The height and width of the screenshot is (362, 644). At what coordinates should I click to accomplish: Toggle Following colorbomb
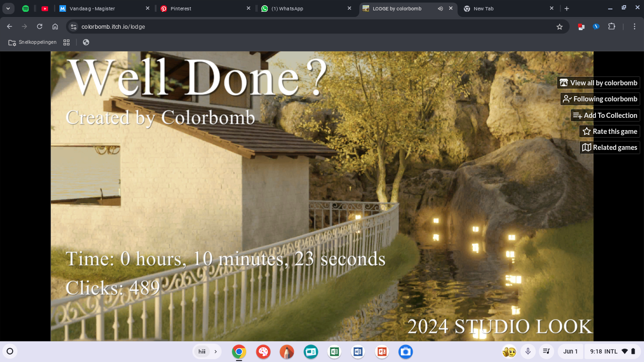click(600, 99)
